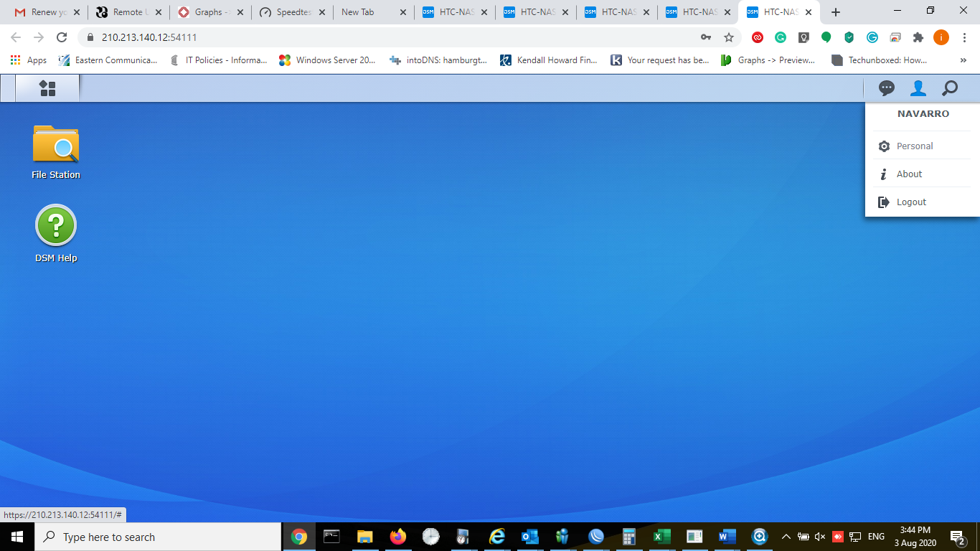Choose Logout from the user menu
This screenshot has width=980, height=551.
(923, 202)
